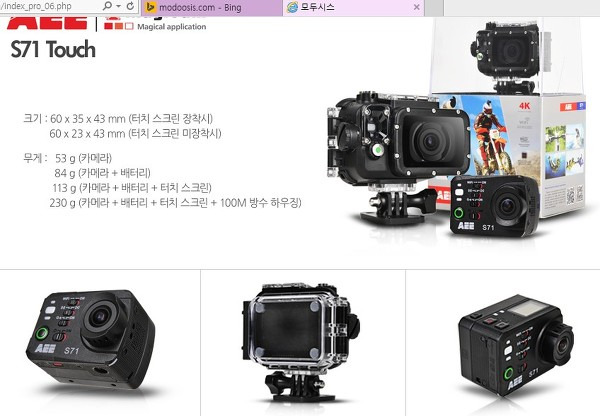Screen dimensions: 600x416
Task: Refresh the page with the reload icon
Action: [x=130, y=6]
